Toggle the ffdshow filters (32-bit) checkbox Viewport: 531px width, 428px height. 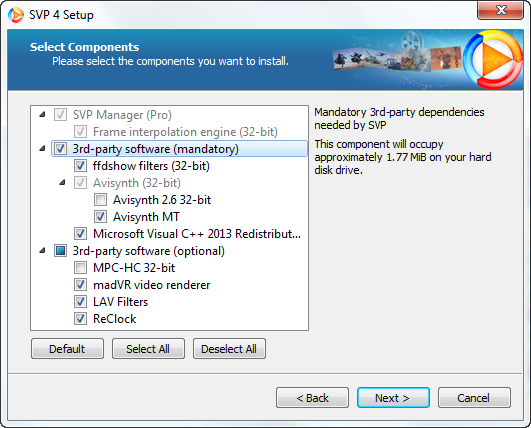click(80, 166)
